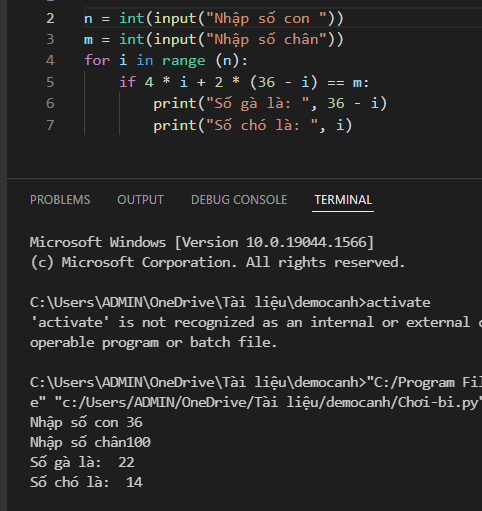Click the for keyword on line 4
This screenshot has width=482, height=511.
97,61
